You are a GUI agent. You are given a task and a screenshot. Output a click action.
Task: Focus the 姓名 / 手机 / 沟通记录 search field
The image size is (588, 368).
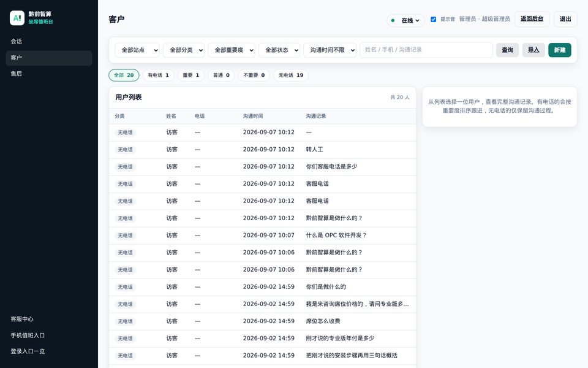426,50
